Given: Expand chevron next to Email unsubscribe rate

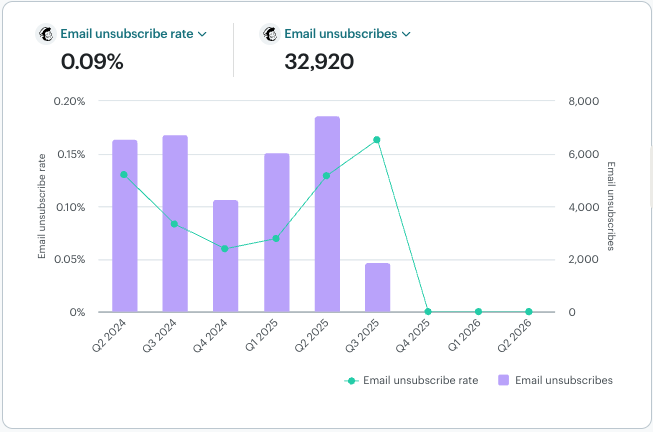Looking at the screenshot, I should tap(203, 34).
